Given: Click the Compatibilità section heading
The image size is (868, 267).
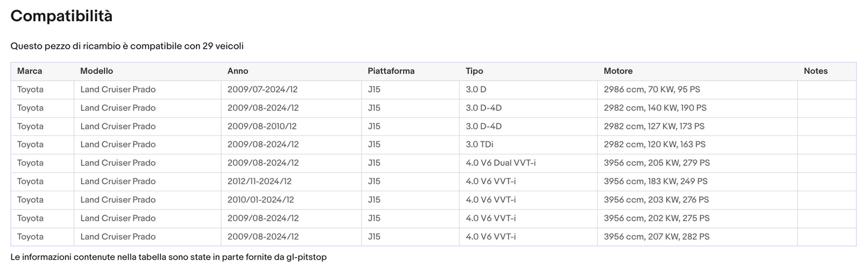Looking at the screenshot, I should (61, 16).
